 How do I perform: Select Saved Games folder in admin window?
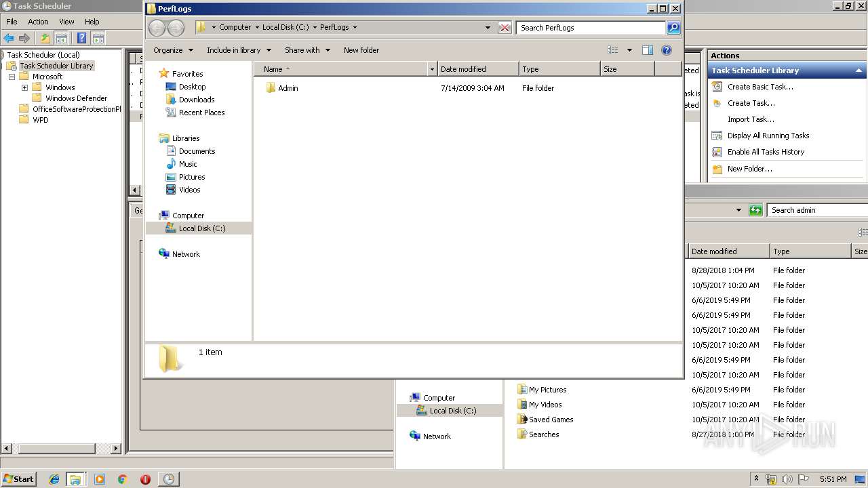coord(551,420)
